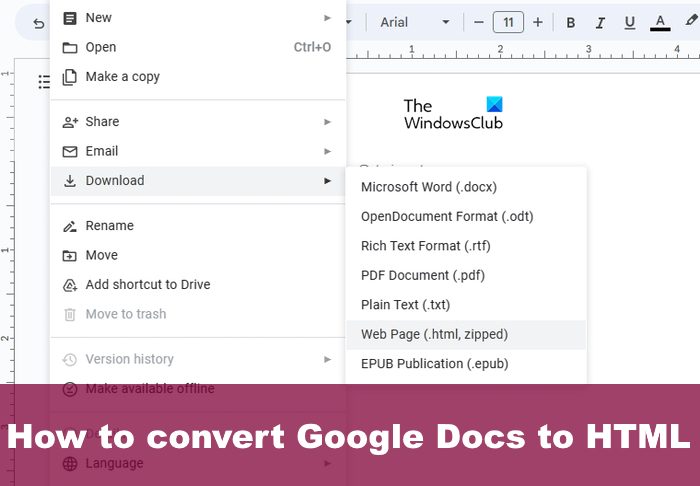
Task: Download as OpenDocument Format (.odt)
Action: click(x=466, y=216)
